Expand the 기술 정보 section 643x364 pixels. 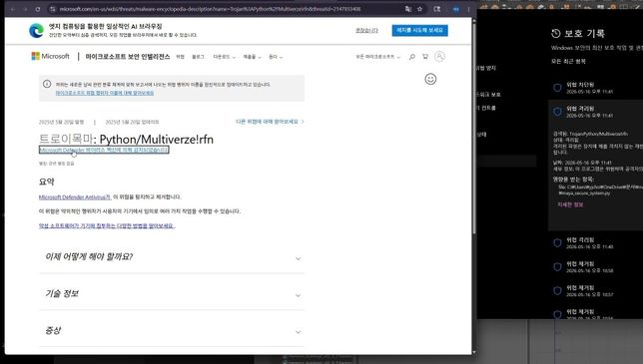172,294
